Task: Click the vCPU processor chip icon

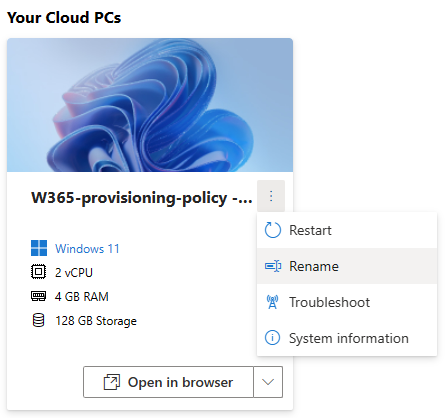Action: (38, 272)
